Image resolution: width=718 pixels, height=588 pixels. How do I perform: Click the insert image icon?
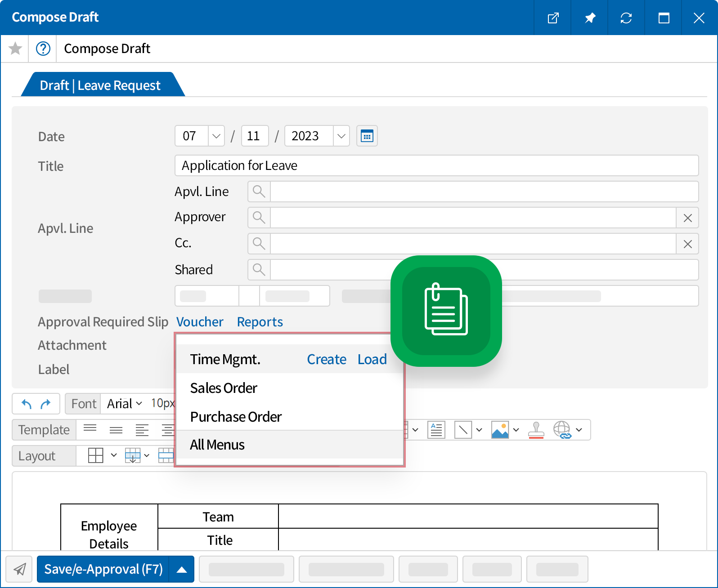point(500,430)
